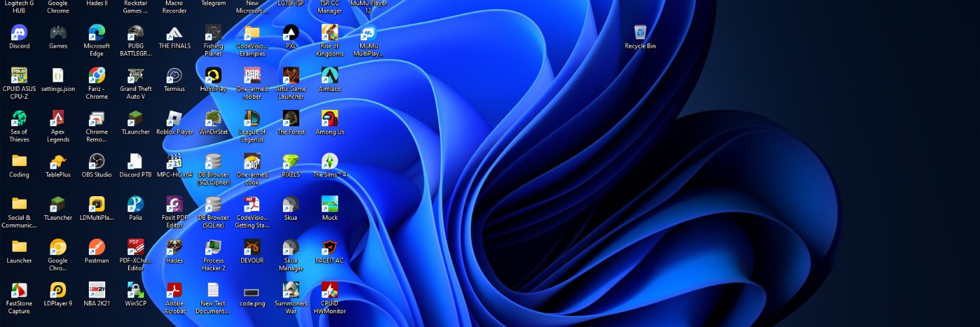The width and height of the screenshot is (980, 327).
Task: Open the Launcher folder
Action: pos(20,247)
